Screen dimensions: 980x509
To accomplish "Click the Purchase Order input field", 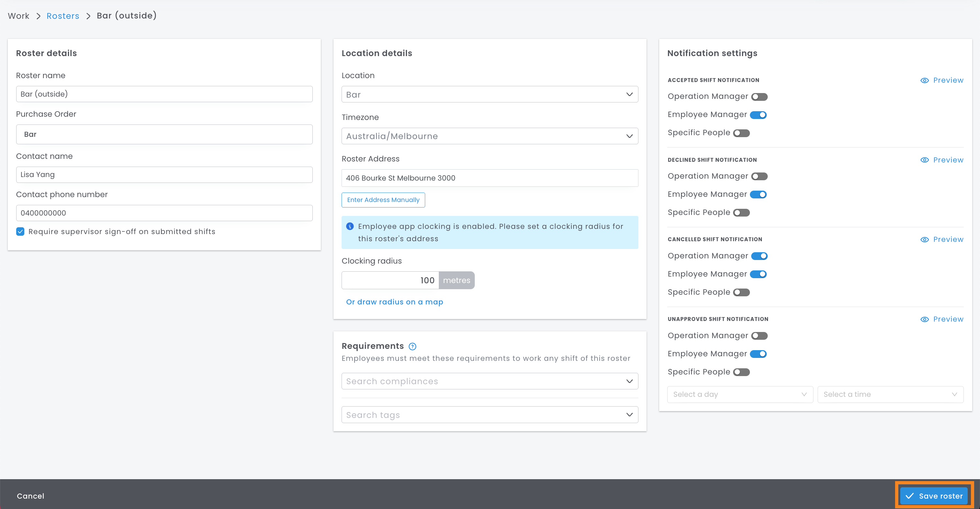I will tap(164, 135).
